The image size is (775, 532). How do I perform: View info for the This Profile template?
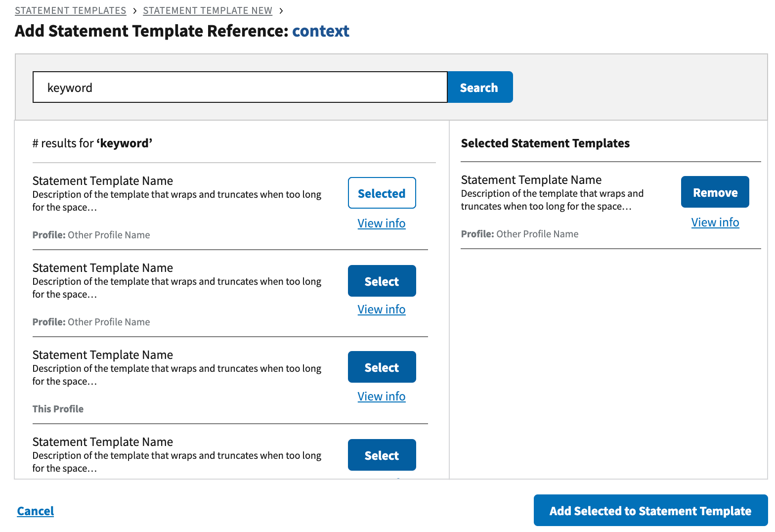pyautogui.click(x=382, y=397)
